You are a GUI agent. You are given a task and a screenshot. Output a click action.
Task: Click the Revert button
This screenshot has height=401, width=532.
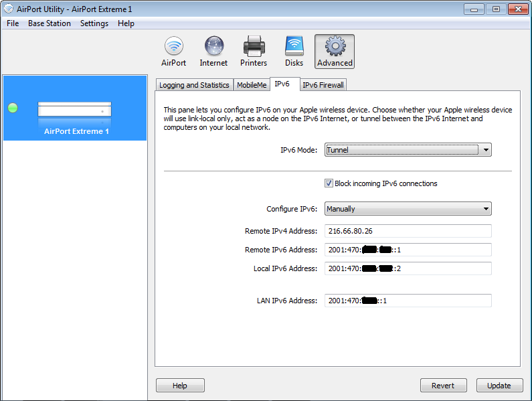(442, 386)
